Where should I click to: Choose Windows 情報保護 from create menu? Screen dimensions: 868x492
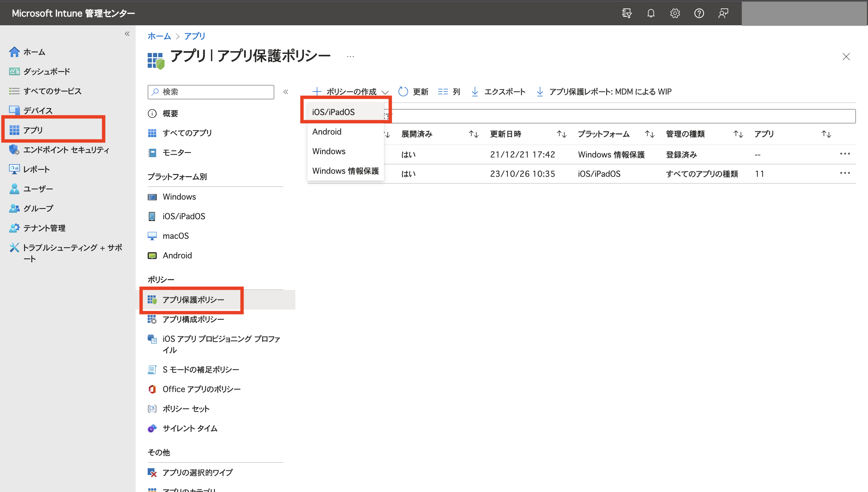coord(345,171)
